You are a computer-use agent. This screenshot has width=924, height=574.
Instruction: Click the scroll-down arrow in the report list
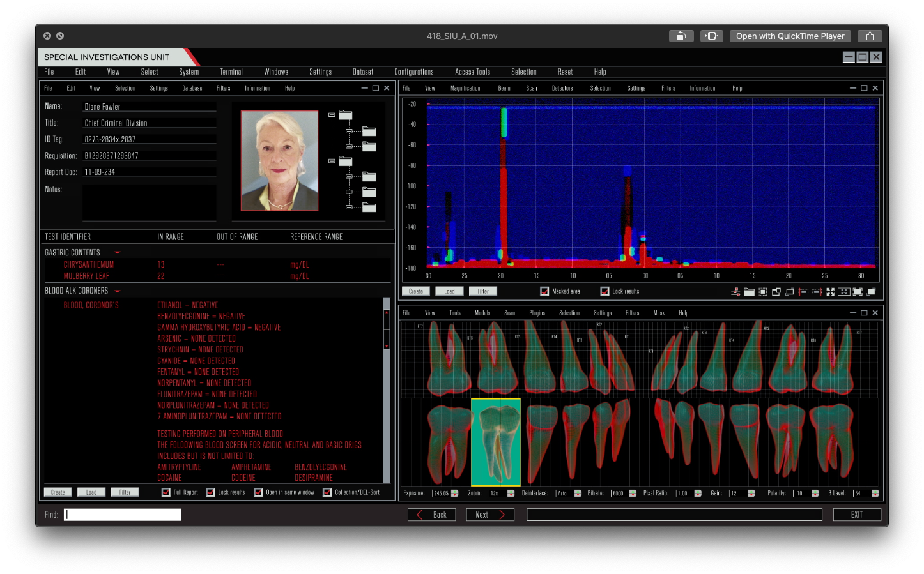[x=387, y=345]
